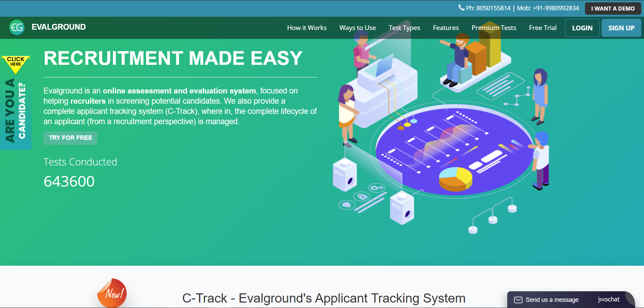
Task: Open the How it Works menu item
Action: point(307,28)
